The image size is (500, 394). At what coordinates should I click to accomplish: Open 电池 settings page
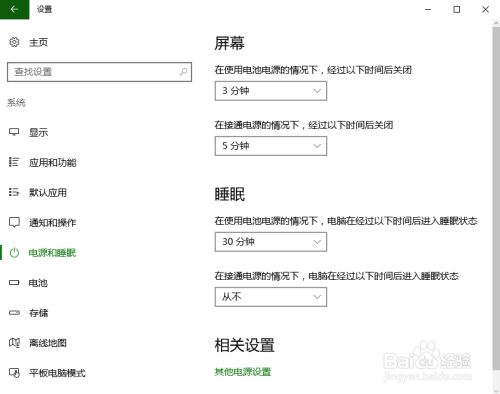click(x=38, y=283)
